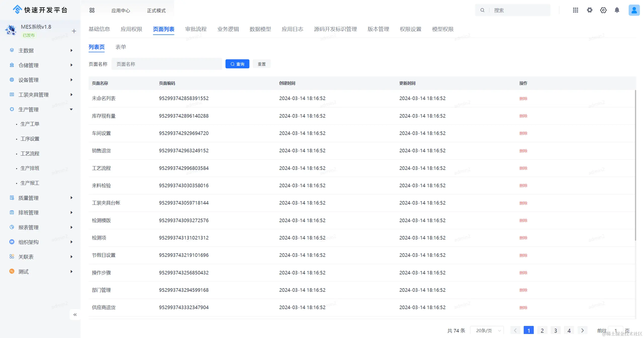
Task: Click the solid gear icon in the header
Action: [589, 10]
